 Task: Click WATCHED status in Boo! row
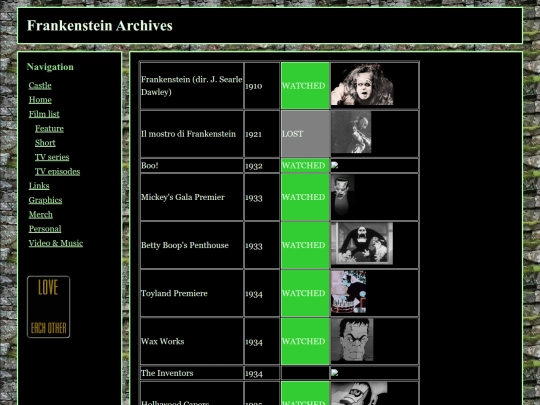point(305,166)
